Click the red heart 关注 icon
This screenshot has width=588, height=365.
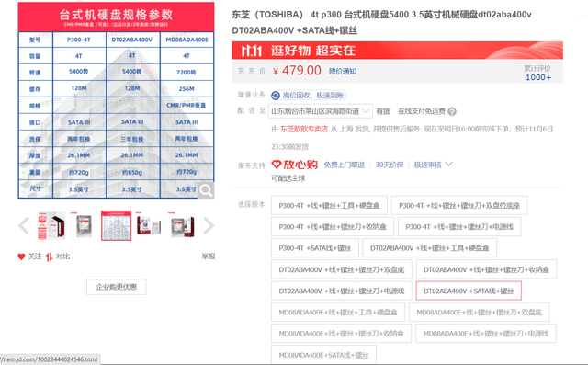[x=21, y=257]
